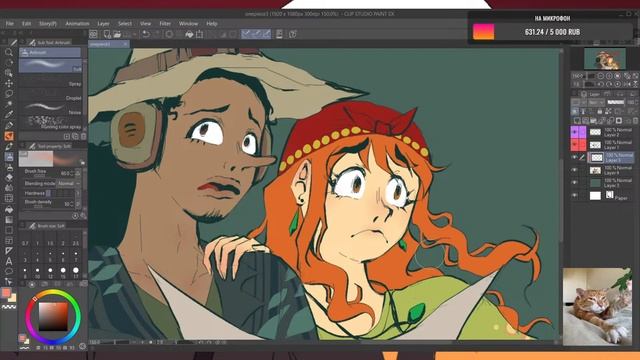Viewport: 640px width, 360px height.
Task: Adjust Brush Size stepper arrows
Action: [x=72, y=173]
